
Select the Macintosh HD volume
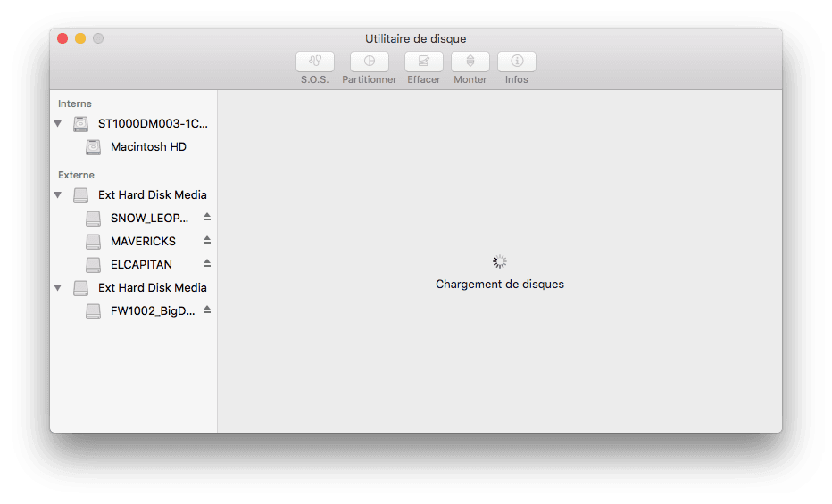[134, 147]
